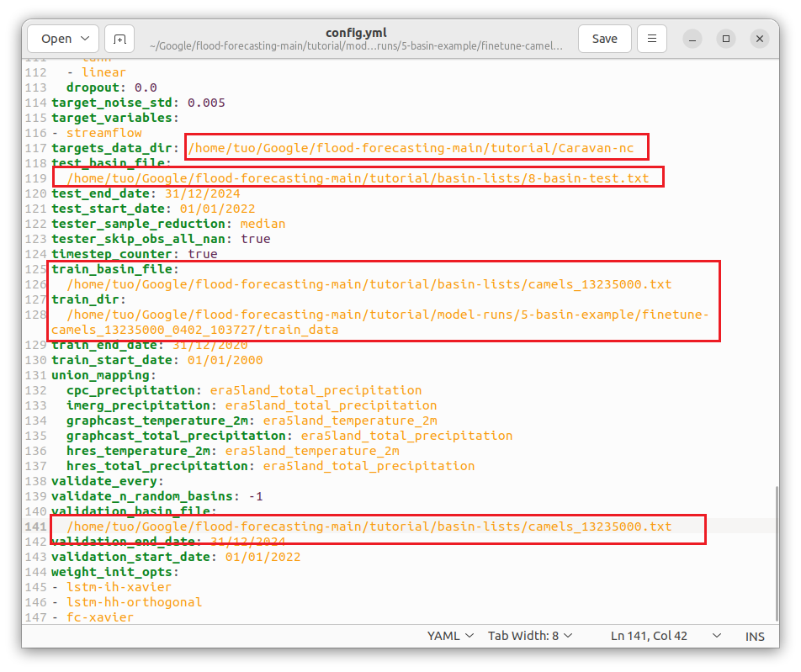Minimize the editor window

692,39
